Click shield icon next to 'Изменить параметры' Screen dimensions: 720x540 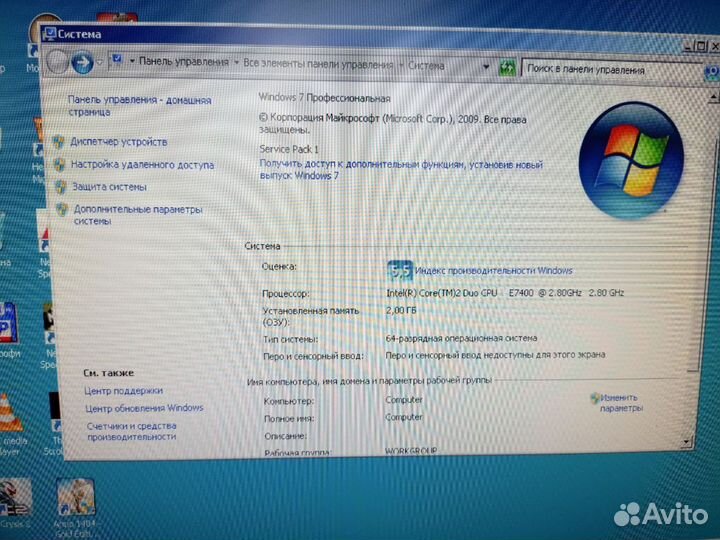coord(595,398)
